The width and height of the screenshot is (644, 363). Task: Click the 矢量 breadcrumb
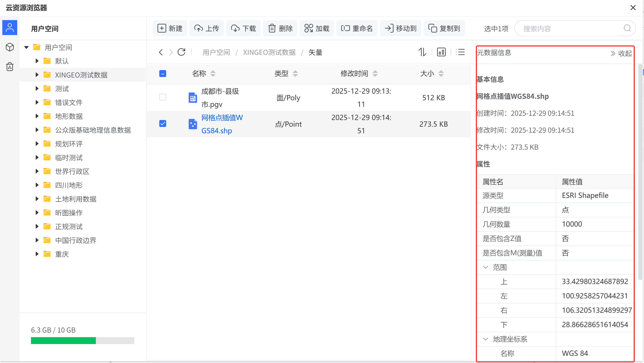tap(315, 52)
